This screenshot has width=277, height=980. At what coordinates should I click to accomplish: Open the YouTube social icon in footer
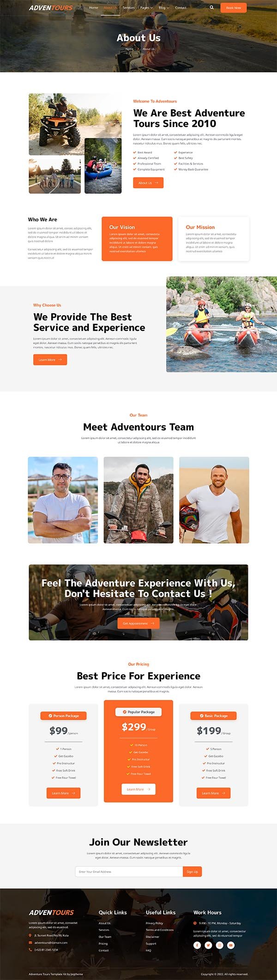tap(231, 945)
